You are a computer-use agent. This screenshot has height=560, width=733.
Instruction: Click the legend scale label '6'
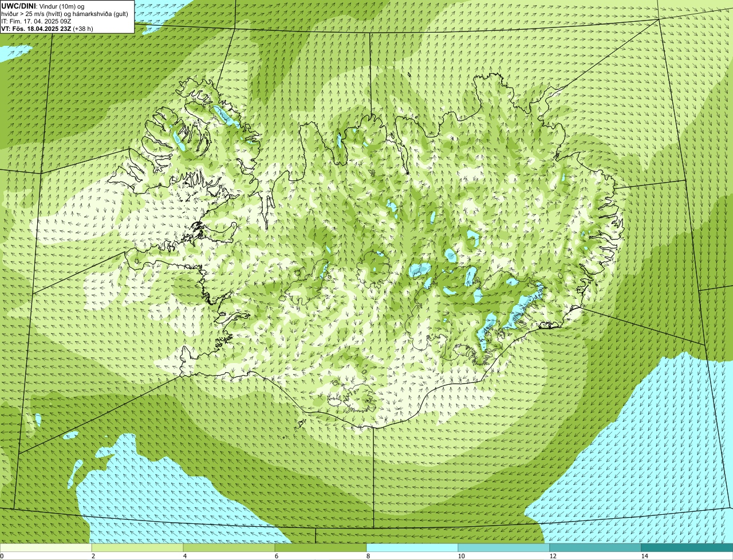(276, 556)
